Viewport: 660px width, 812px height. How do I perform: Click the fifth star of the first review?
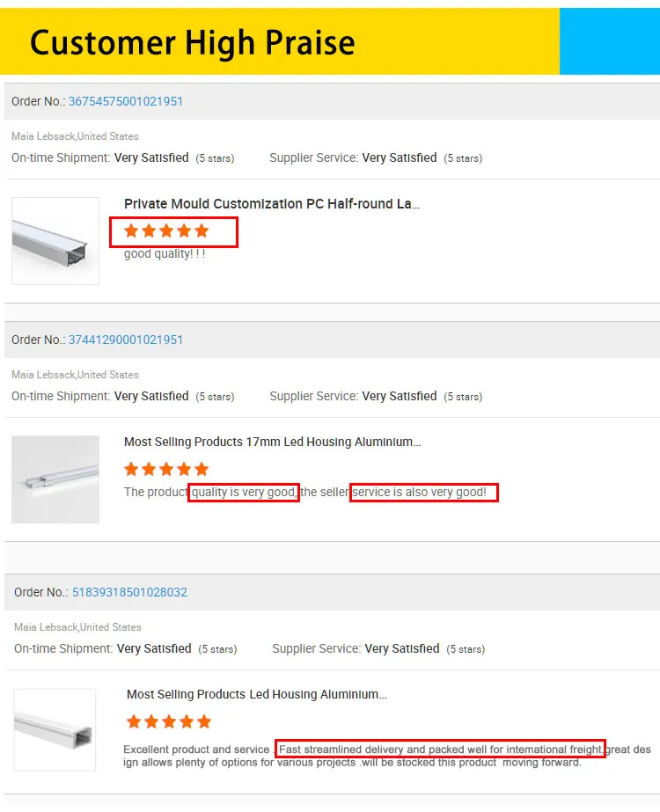pyautogui.click(x=202, y=231)
